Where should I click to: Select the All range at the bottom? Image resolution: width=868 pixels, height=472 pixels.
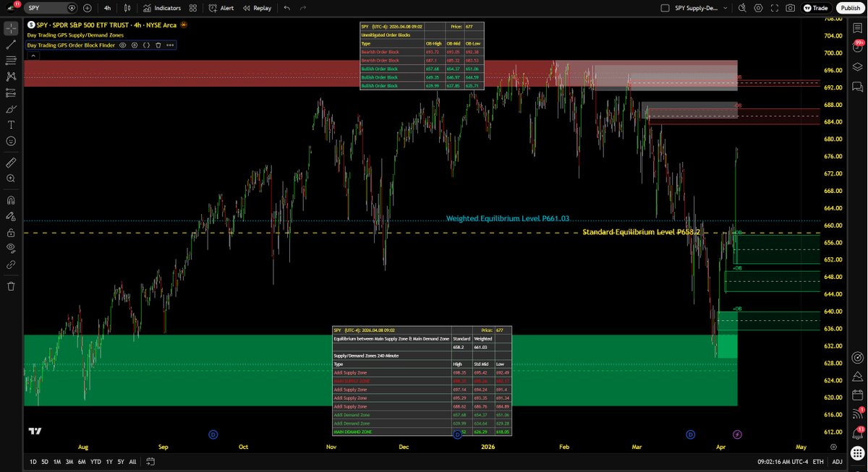tap(132, 461)
